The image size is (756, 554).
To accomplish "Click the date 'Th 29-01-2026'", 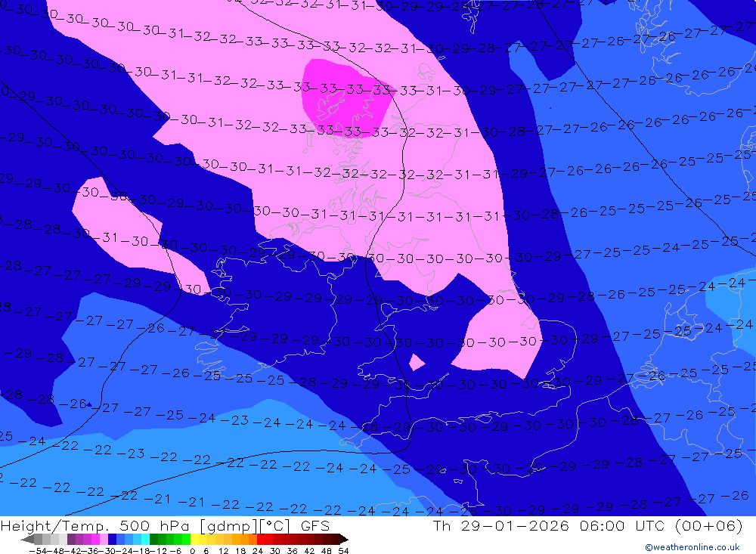I will pyautogui.click(x=501, y=525).
